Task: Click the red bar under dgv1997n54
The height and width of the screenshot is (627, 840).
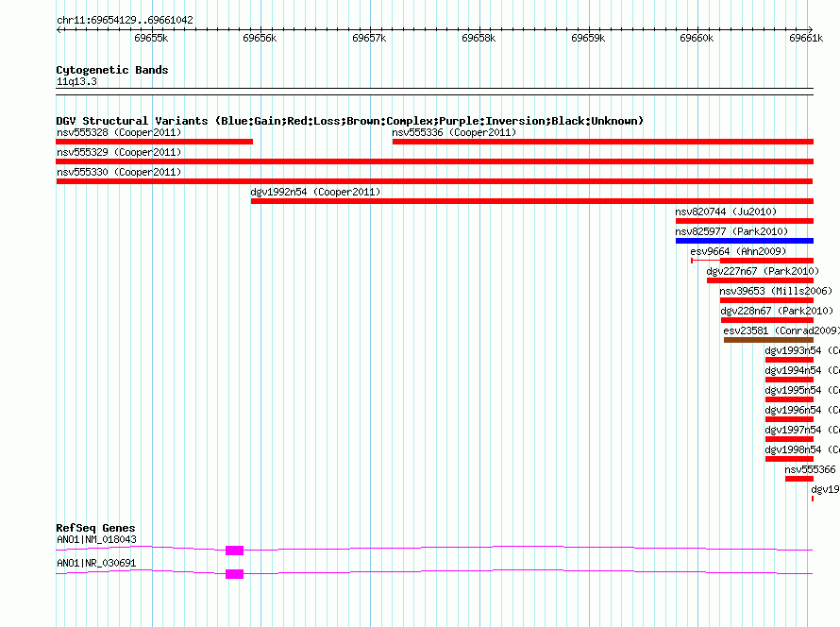Action: pos(790,439)
